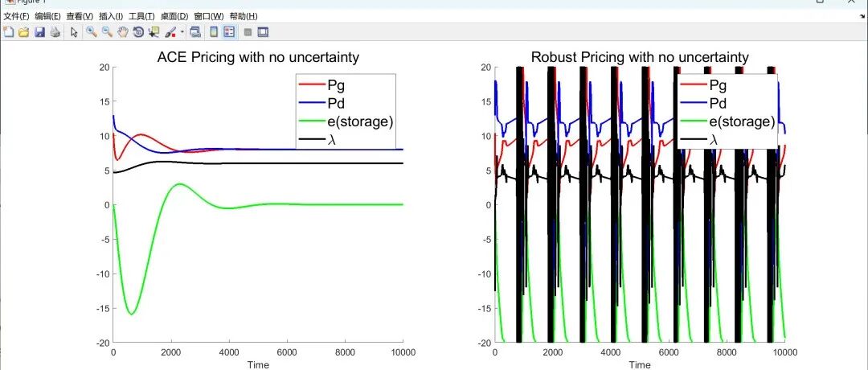This screenshot has width=868, height=370.
Task: Open the 桌面(D) menu
Action: pos(174,17)
